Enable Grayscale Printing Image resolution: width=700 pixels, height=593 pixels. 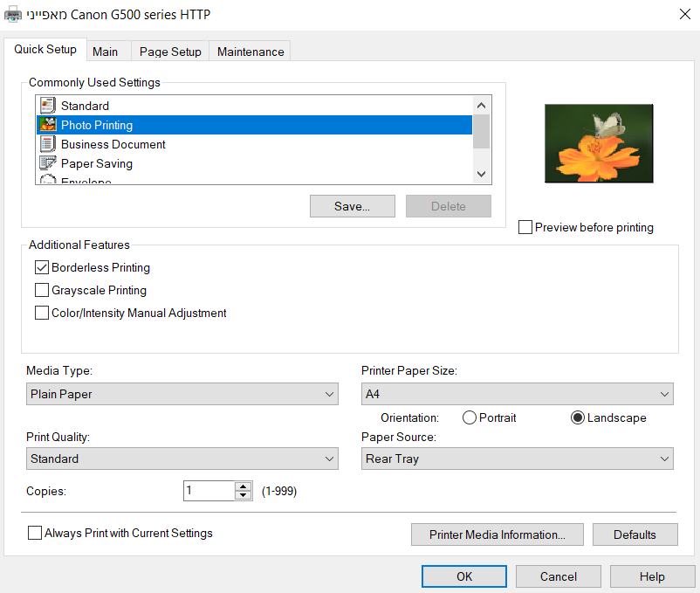click(42, 291)
